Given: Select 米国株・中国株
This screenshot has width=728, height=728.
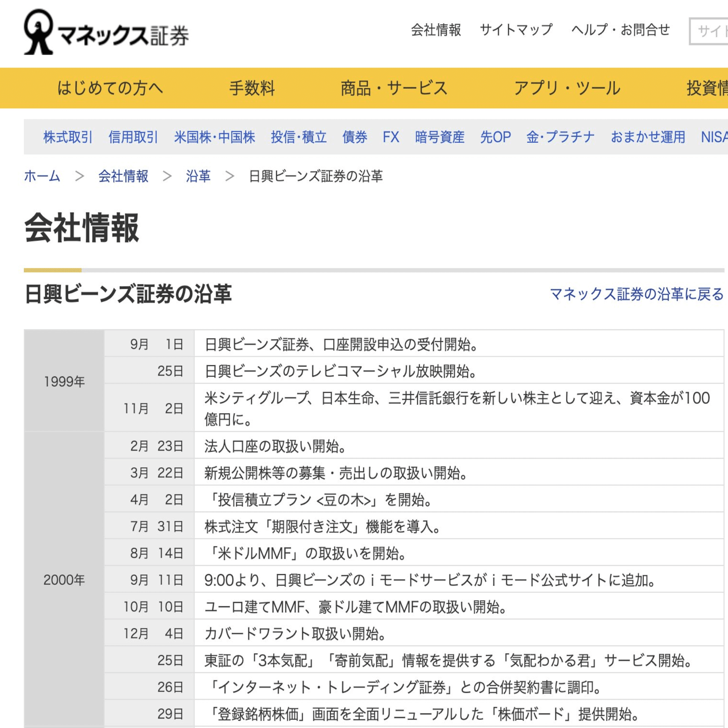Looking at the screenshot, I should point(213,137).
